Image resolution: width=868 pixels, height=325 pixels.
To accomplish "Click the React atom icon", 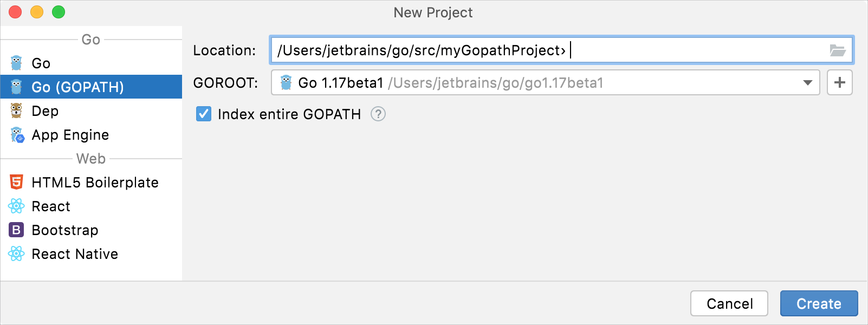I will click(16, 206).
